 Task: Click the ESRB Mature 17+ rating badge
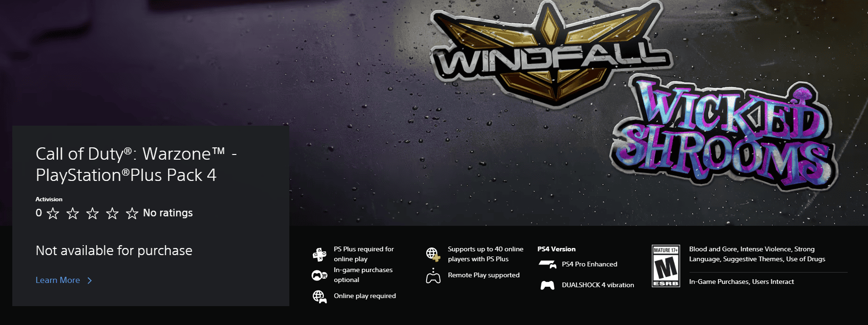(x=666, y=266)
